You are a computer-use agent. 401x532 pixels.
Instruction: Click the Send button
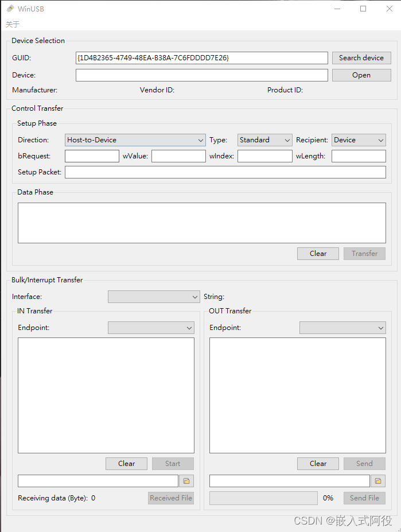[364, 464]
